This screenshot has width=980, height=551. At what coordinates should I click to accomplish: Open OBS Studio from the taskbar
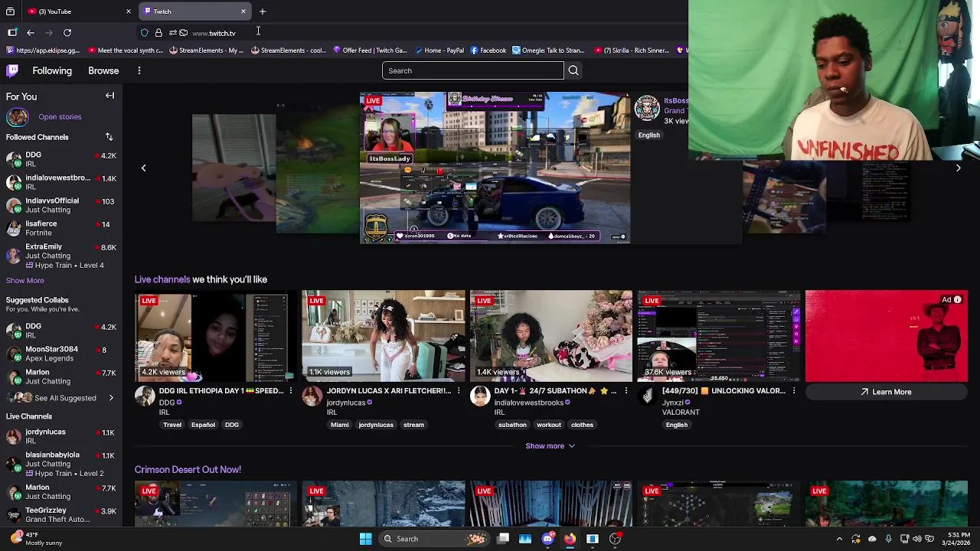(x=615, y=539)
